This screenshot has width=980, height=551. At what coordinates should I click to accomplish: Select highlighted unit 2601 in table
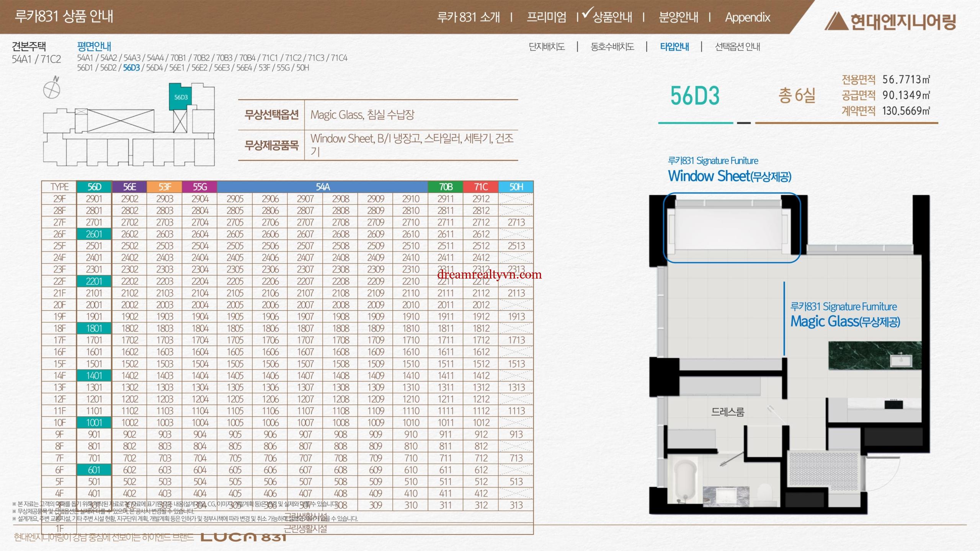coord(94,234)
